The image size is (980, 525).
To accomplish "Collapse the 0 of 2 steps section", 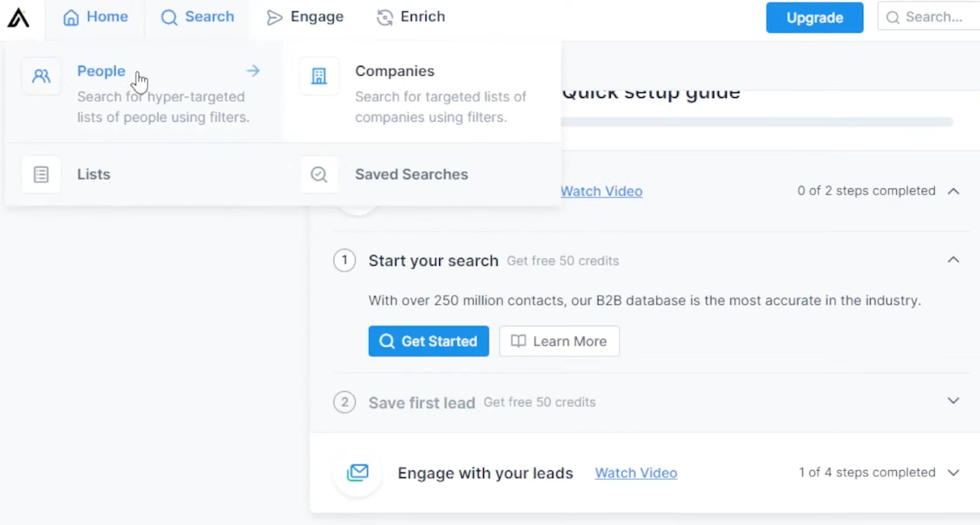I will pyautogui.click(x=953, y=191).
